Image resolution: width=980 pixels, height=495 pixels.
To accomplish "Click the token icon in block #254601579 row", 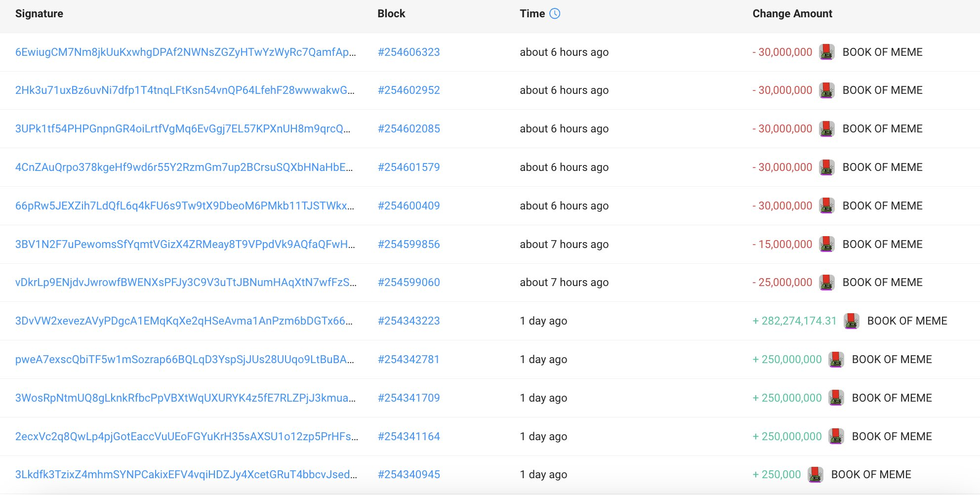I will point(827,167).
